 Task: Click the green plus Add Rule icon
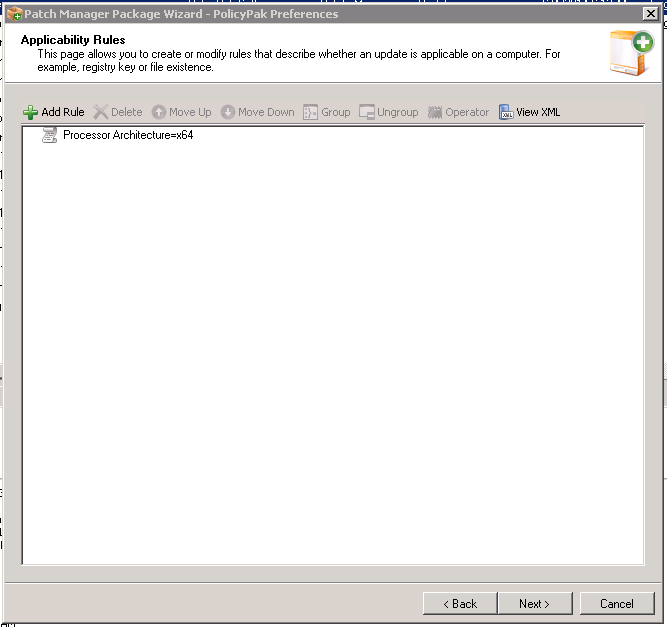[x=30, y=112]
